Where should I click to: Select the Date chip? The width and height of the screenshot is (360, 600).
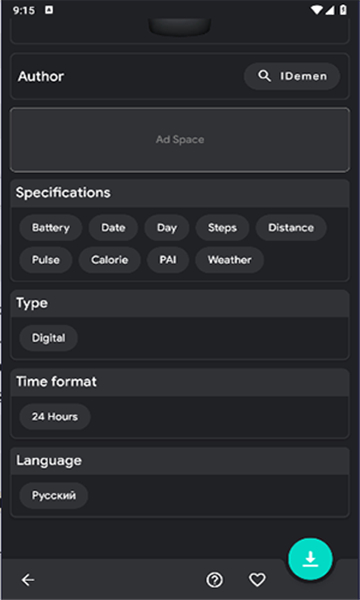(113, 228)
